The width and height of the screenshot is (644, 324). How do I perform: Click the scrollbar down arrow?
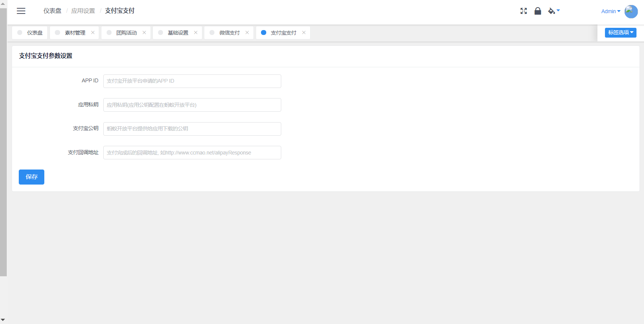(3, 320)
